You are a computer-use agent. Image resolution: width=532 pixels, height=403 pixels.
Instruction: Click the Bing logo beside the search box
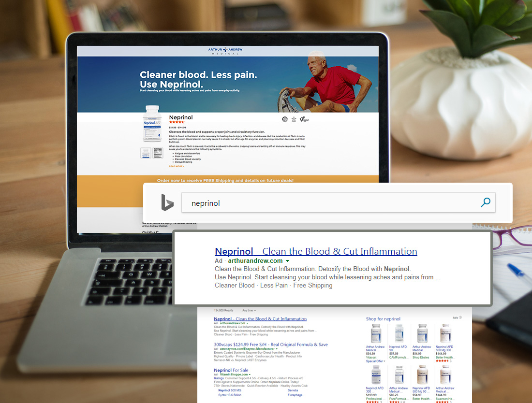tap(167, 202)
